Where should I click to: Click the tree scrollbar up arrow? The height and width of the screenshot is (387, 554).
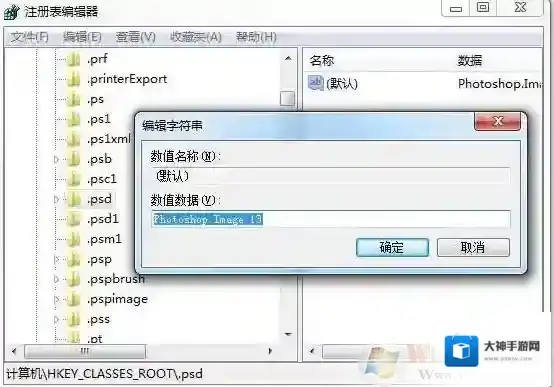coord(288,58)
